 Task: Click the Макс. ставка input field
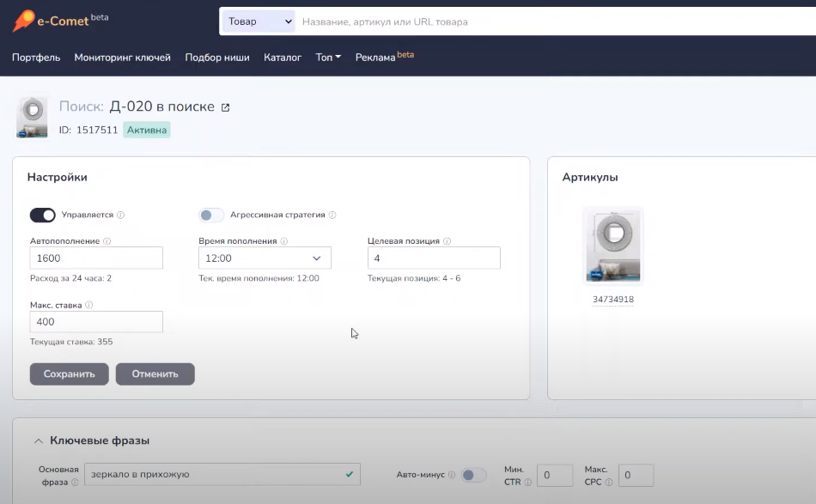[96, 322]
